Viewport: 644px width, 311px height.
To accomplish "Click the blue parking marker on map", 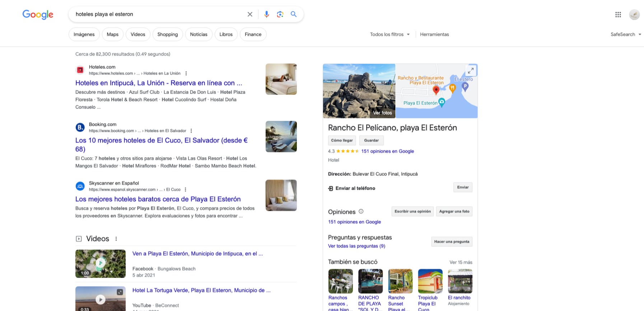I will [465, 87].
